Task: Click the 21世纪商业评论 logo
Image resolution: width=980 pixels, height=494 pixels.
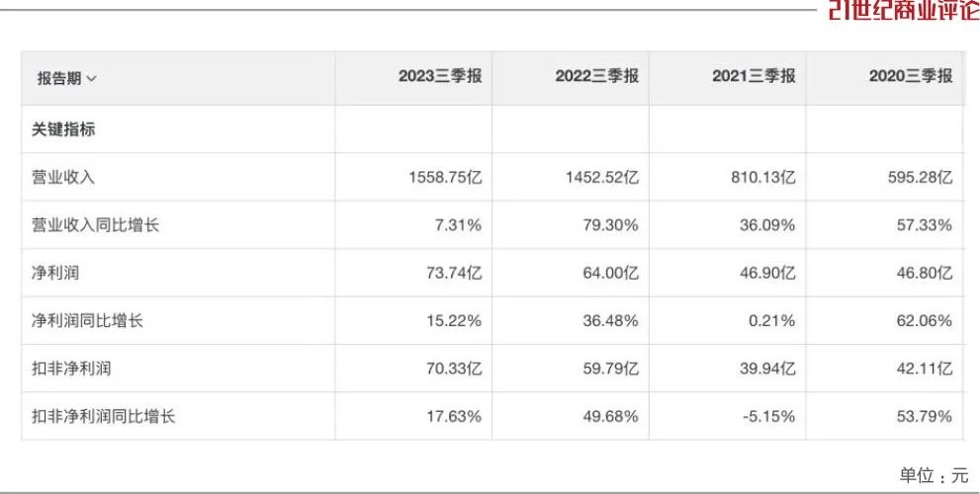Action: point(903,10)
